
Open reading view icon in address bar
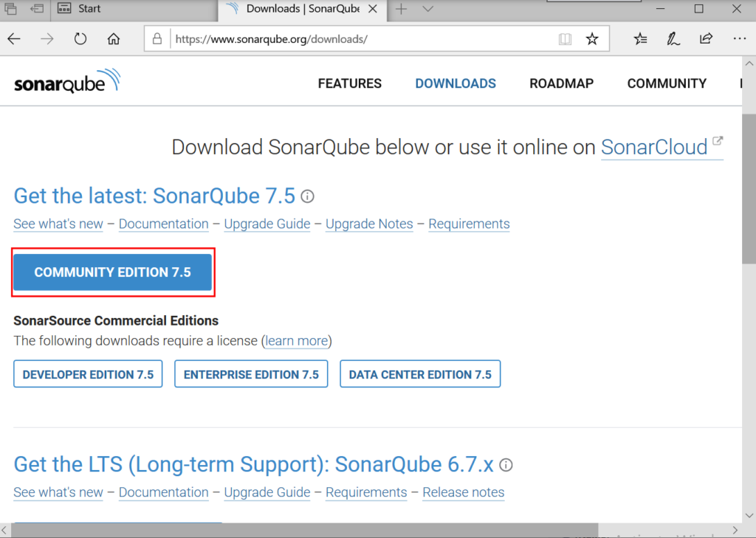click(565, 38)
